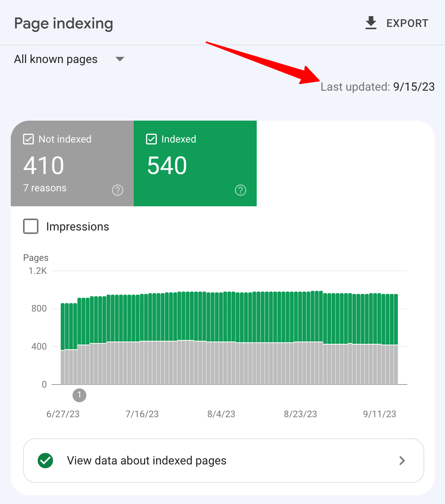Screen dimensions: 445x504
Task: Select the 540 indexed count
Action: pos(167,166)
